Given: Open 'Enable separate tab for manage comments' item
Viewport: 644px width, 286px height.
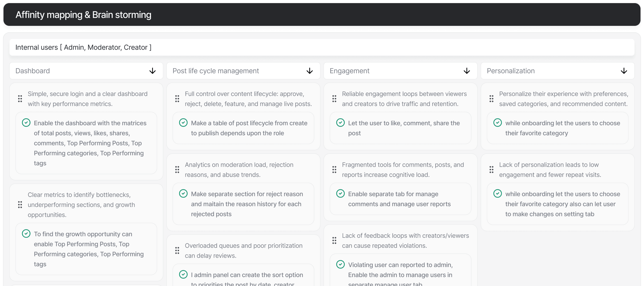Looking at the screenshot, I should (x=399, y=199).
